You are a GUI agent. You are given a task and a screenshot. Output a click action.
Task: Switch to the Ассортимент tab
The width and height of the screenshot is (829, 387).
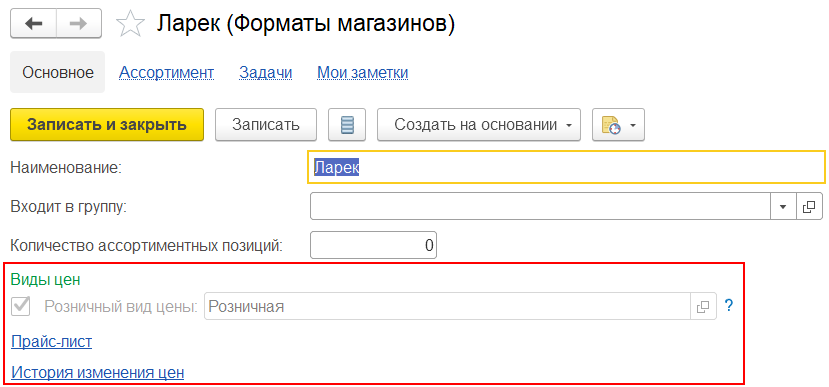coord(167,72)
